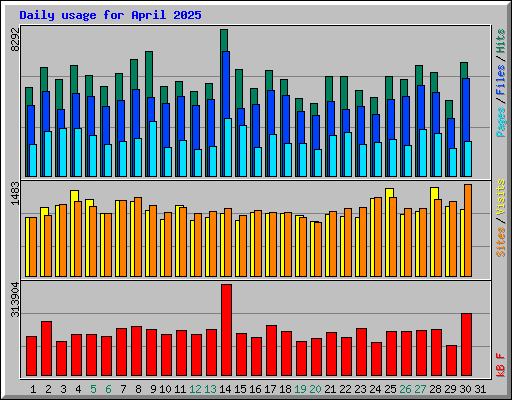Select the red KB bar for day 17
512x400 pixels.
tap(271, 351)
